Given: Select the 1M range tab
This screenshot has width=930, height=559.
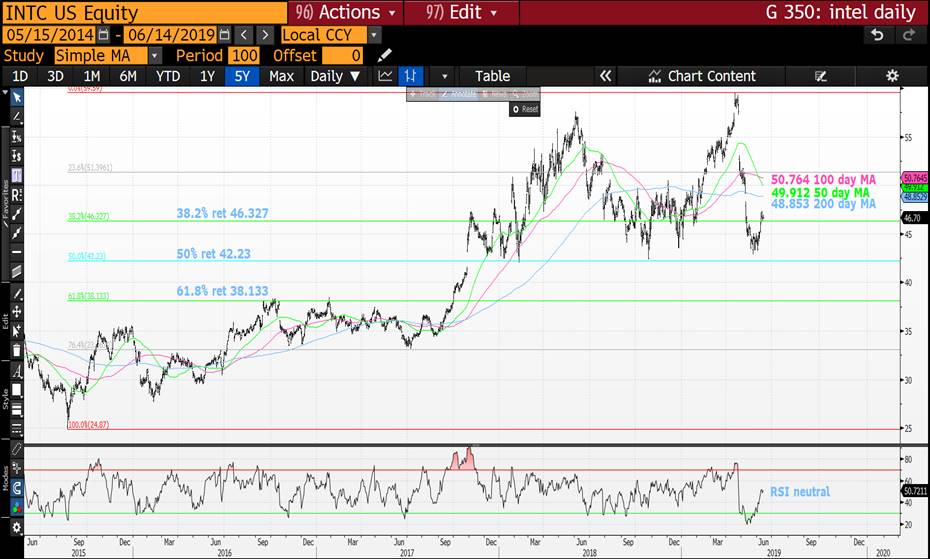Looking at the screenshot, I should pos(91,76).
